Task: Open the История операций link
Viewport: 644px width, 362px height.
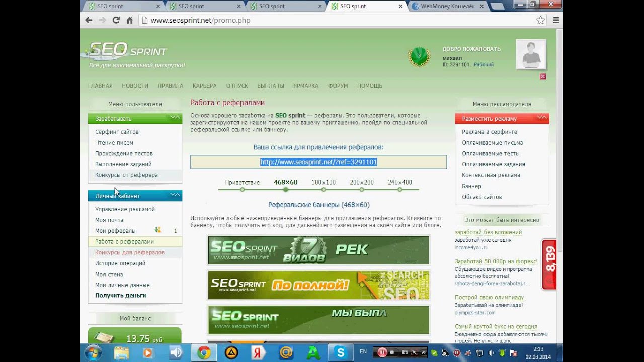Action: pos(120,263)
